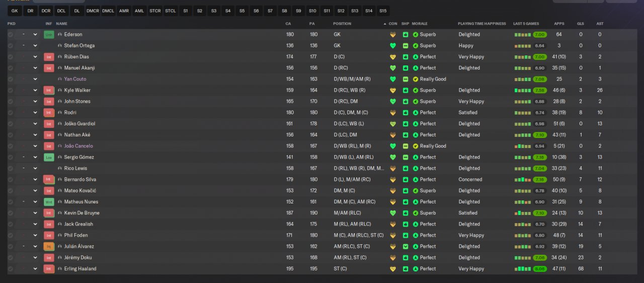
Task: Toggle the picked circle for Erling Haaland
Action: pyautogui.click(x=11, y=269)
